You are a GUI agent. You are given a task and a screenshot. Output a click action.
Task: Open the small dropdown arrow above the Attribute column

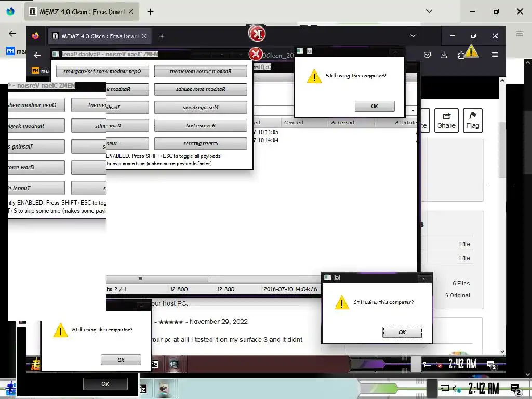coord(413,111)
